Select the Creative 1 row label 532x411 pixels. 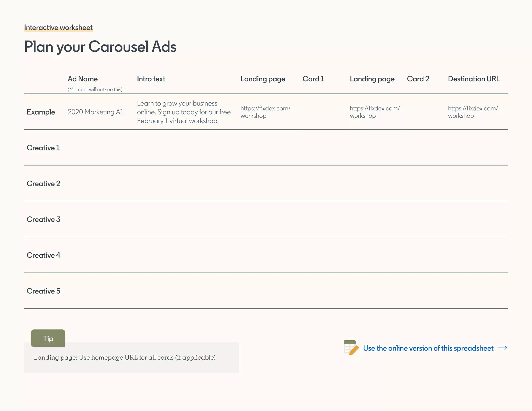[x=43, y=148]
